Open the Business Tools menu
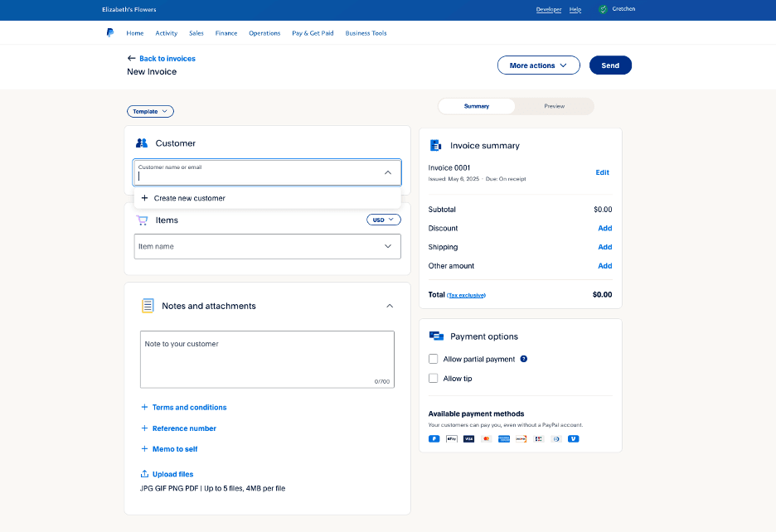776x532 pixels. pyautogui.click(x=366, y=33)
